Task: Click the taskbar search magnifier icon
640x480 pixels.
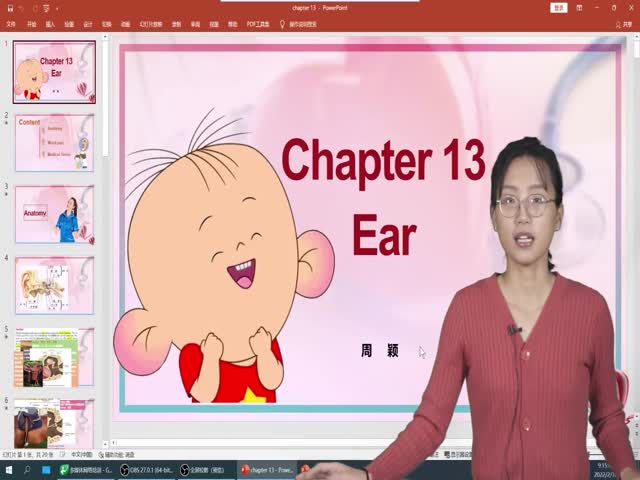Action: coord(27,470)
